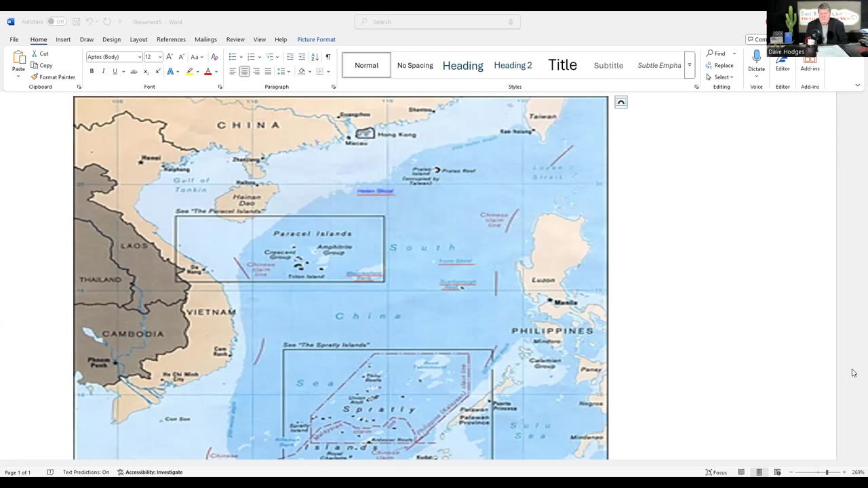The height and width of the screenshot is (488, 868).
Task: Expand the Styles gallery more arrow
Action: tap(690, 65)
